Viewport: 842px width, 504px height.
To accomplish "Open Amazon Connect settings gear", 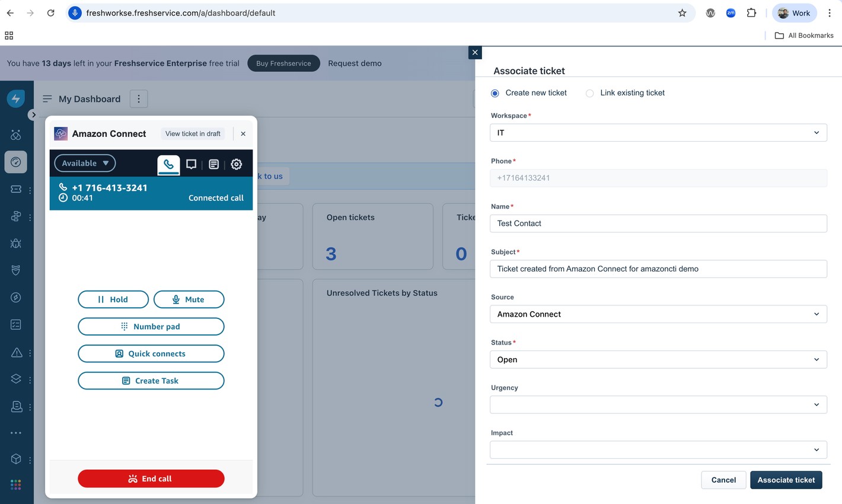I will (236, 164).
